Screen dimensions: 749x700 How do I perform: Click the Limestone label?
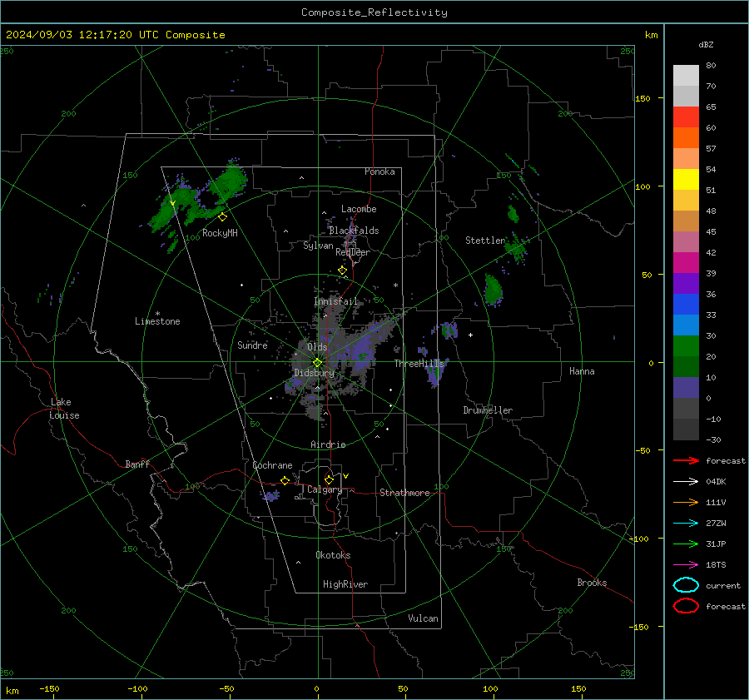pyautogui.click(x=157, y=321)
